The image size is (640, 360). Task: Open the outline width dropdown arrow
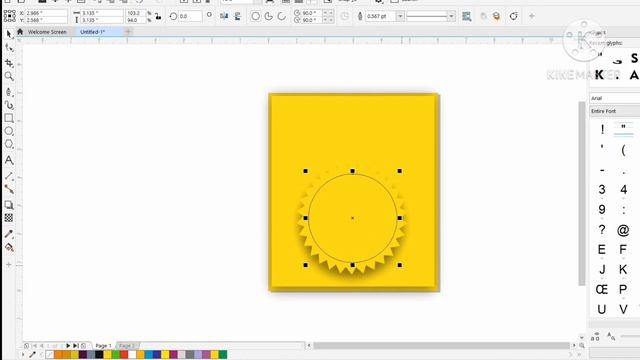[400, 16]
